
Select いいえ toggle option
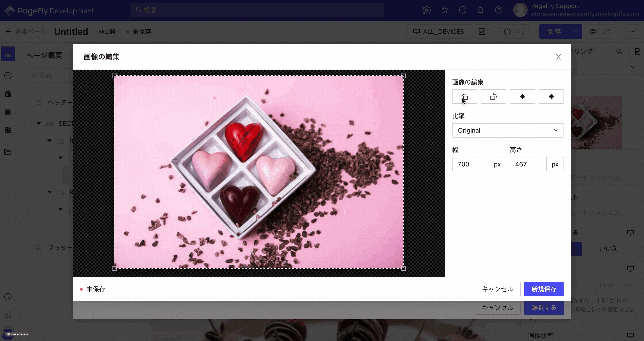[x=609, y=249]
